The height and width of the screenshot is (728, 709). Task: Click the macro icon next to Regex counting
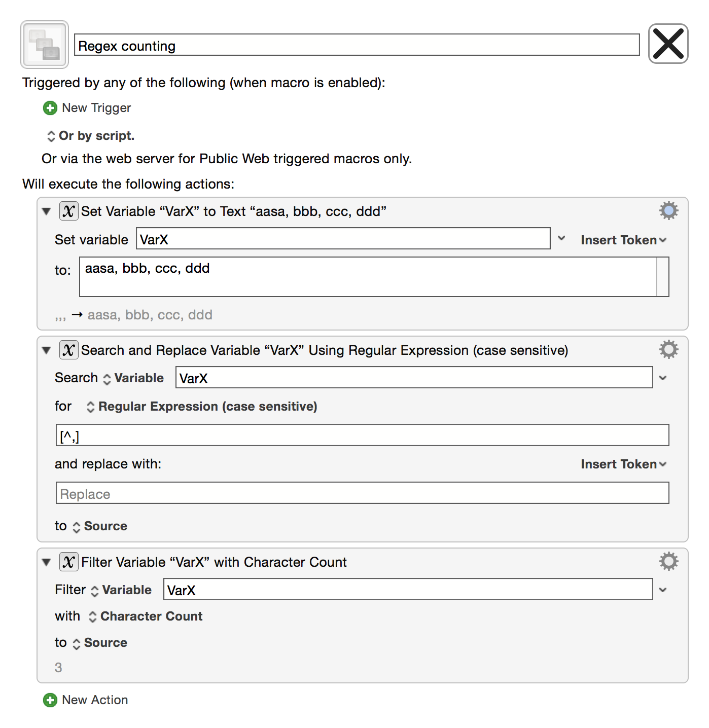click(x=45, y=45)
